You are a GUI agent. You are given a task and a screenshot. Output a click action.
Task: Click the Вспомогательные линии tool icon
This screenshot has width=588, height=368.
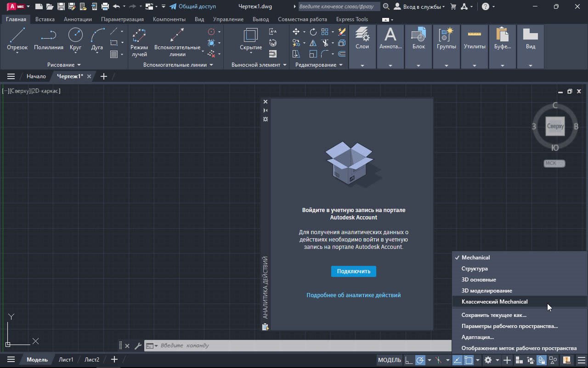[177, 35]
